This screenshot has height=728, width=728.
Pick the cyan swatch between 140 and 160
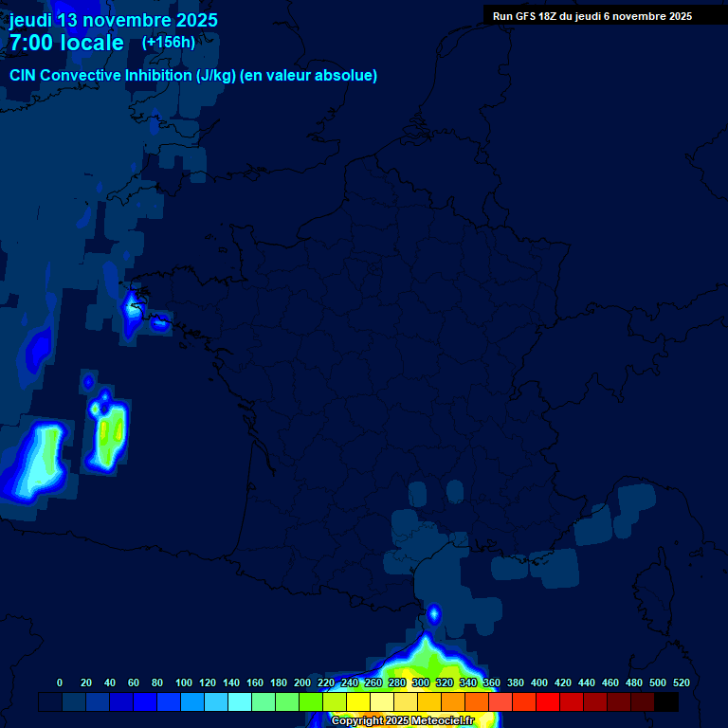click(x=240, y=702)
